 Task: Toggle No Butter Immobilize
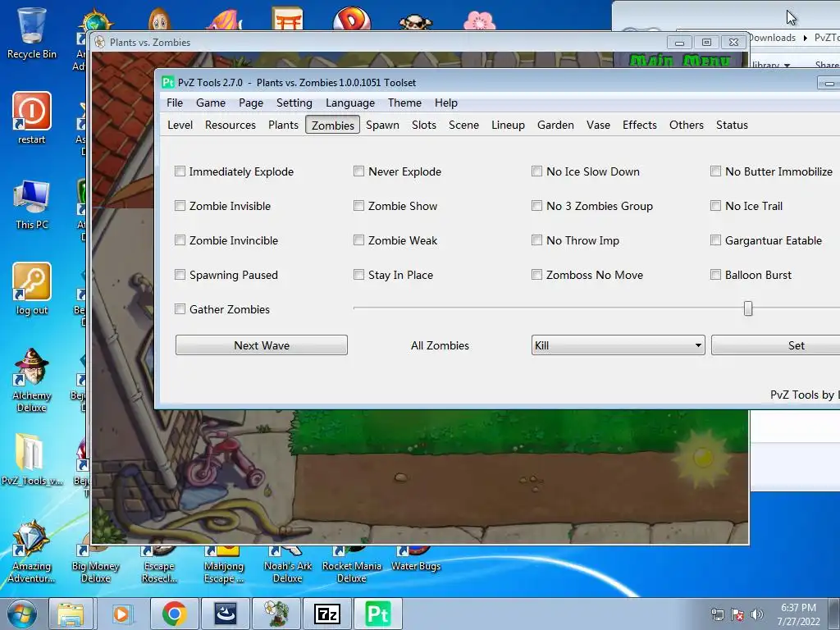[715, 171]
